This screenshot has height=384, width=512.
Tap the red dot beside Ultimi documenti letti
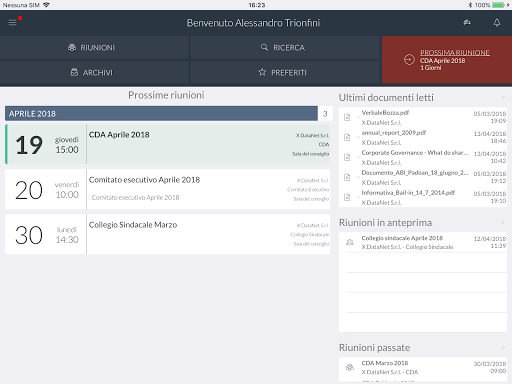[x=503, y=97]
